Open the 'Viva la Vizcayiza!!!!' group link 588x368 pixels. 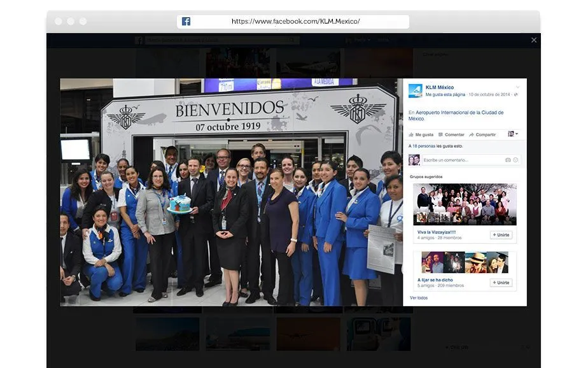click(436, 232)
